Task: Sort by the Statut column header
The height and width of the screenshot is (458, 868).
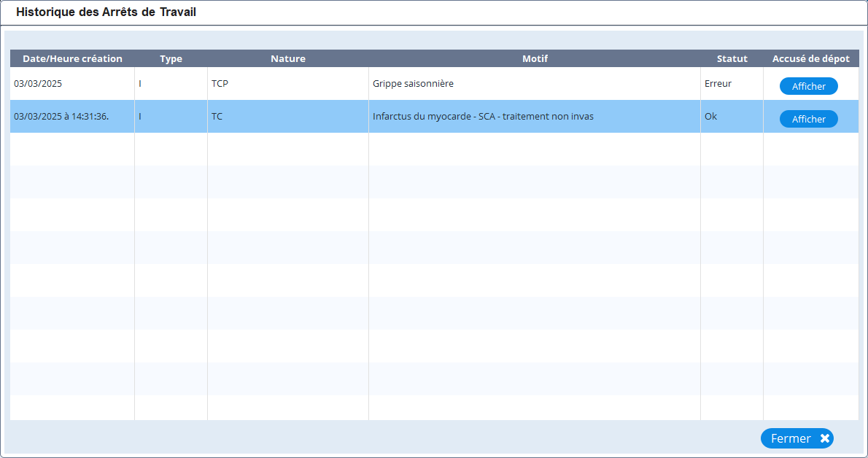Action: [732, 58]
